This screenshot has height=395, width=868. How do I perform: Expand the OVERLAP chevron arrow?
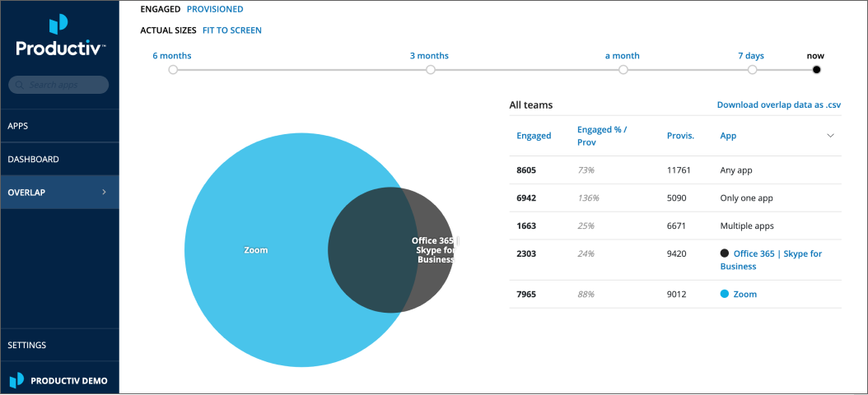104,192
